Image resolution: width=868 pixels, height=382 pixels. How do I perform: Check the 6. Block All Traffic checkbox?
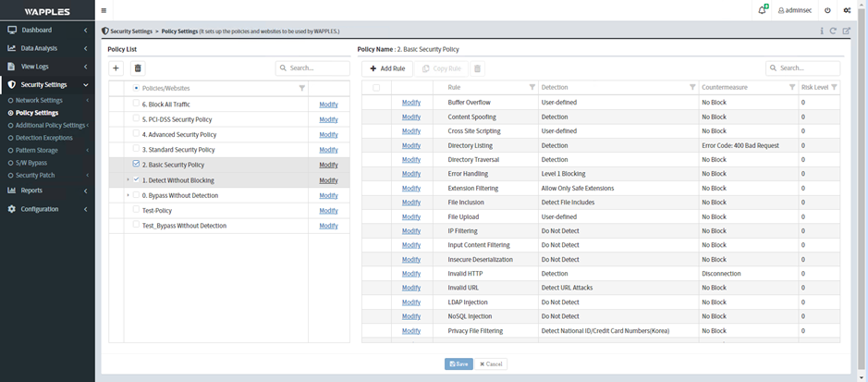click(136, 104)
